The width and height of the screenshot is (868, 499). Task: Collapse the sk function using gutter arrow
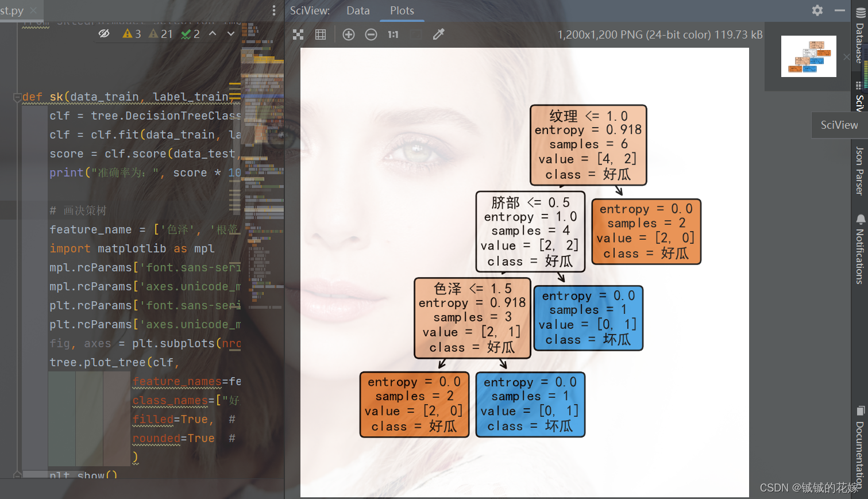(x=17, y=98)
